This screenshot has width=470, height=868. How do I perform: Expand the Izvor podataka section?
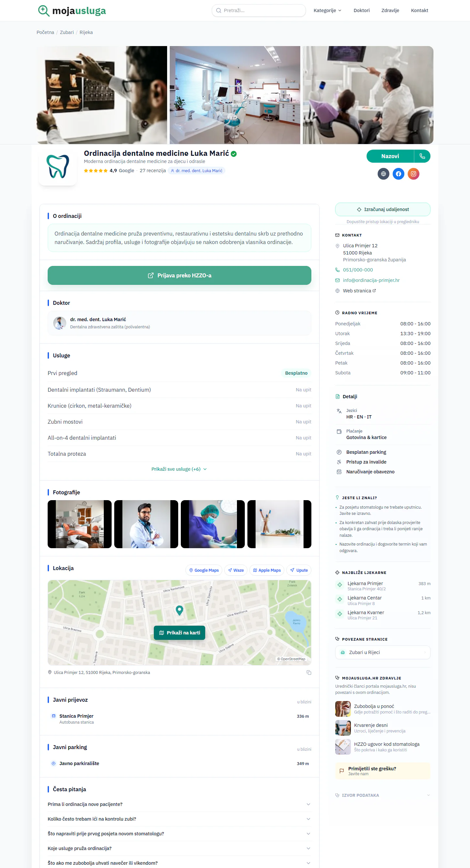tap(383, 795)
